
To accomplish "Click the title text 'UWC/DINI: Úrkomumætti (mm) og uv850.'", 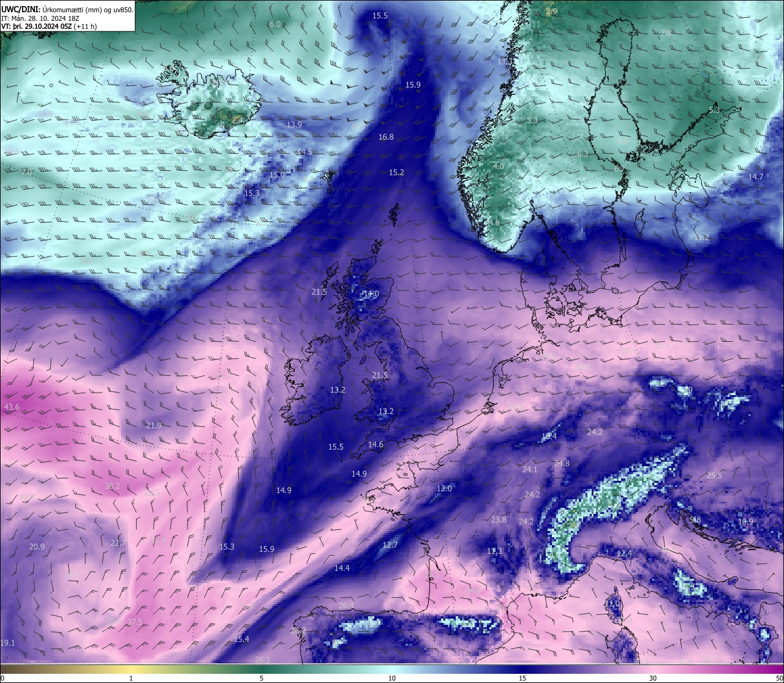I will pyautogui.click(x=67, y=9).
